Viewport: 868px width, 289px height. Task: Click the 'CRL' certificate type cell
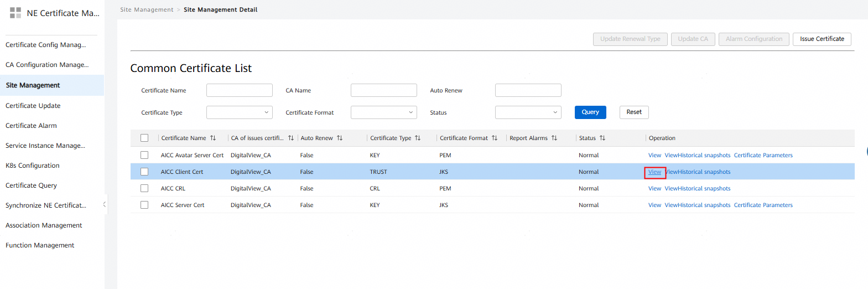click(375, 188)
